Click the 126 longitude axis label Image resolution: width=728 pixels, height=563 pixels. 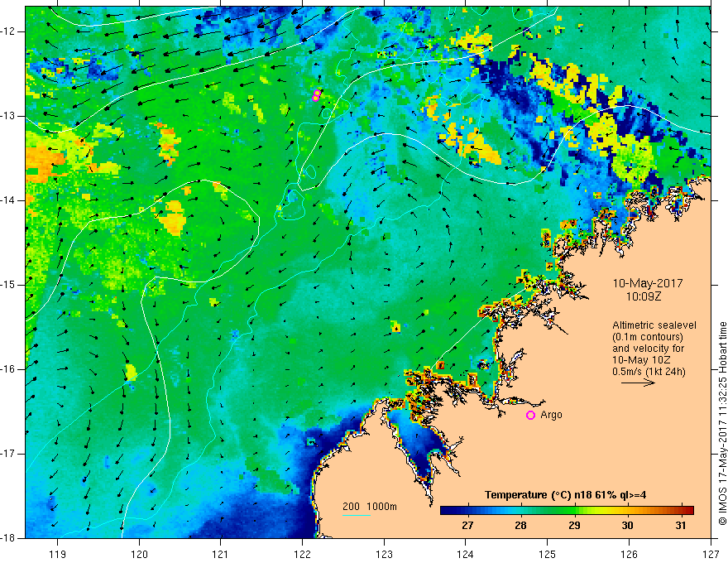pyautogui.click(x=629, y=554)
